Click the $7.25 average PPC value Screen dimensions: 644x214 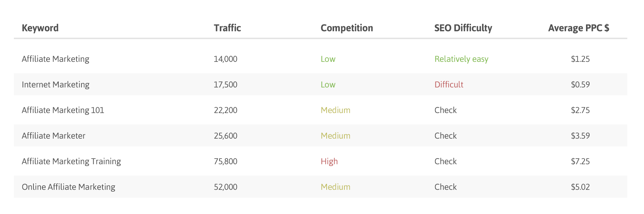pos(580,161)
